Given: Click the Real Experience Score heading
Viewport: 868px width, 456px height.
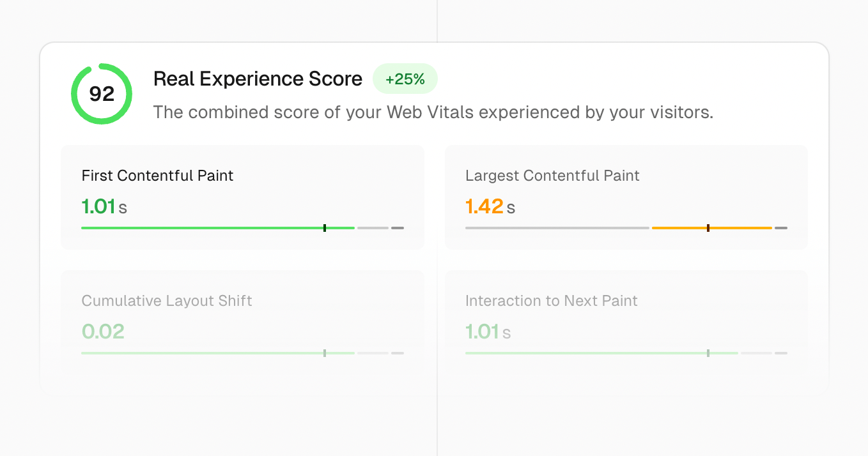Looking at the screenshot, I should point(258,79).
